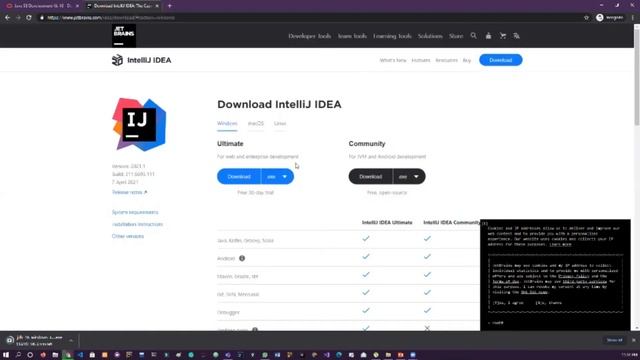Open Community installer type exe dropdown

click(409, 177)
